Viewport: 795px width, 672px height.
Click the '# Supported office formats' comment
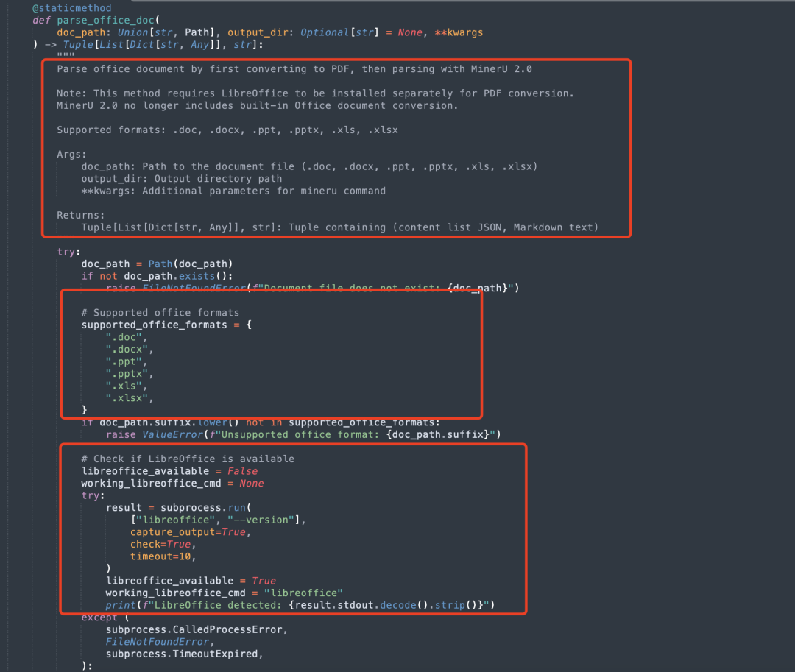[160, 312]
